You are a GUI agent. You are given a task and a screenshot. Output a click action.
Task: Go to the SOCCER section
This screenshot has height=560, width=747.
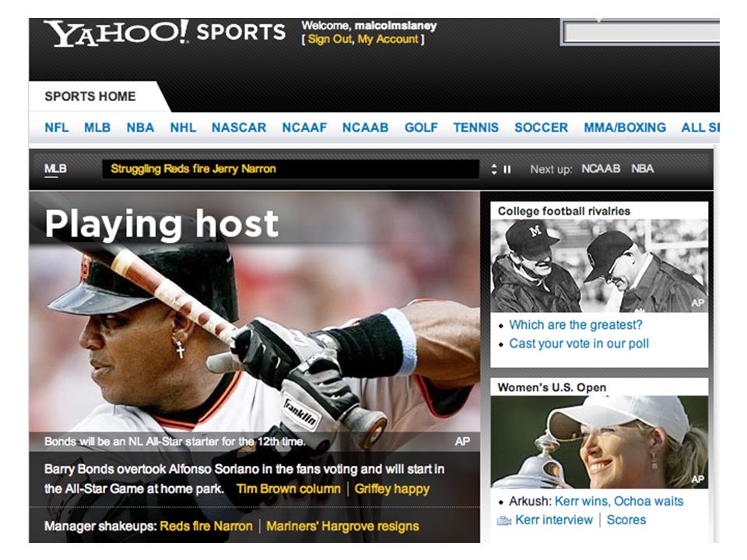(542, 128)
